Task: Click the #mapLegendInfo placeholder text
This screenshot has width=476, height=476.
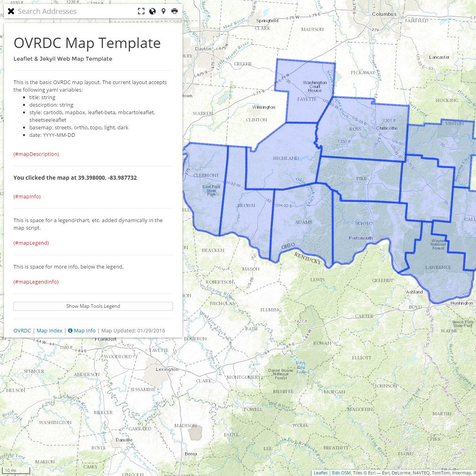Action: (x=36, y=282)
